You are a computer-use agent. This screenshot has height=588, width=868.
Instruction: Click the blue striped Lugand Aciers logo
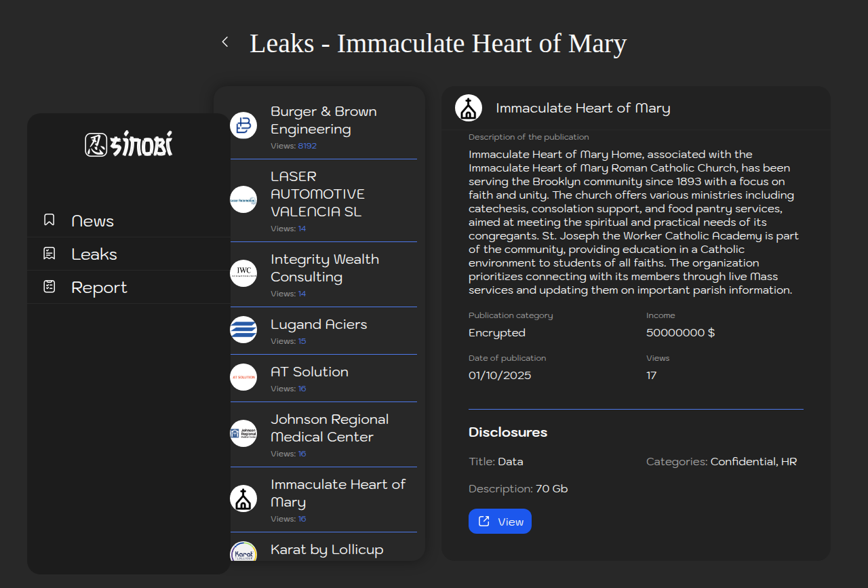[243, 330]
